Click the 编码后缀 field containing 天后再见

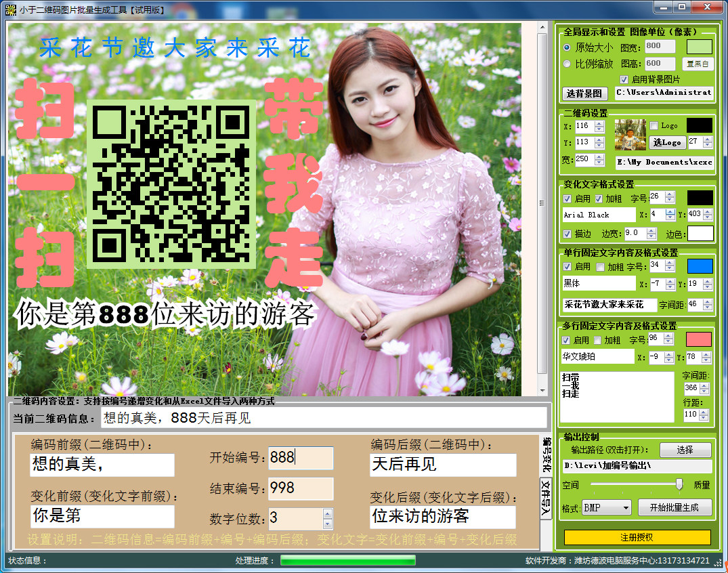click(x=443, y=465)
